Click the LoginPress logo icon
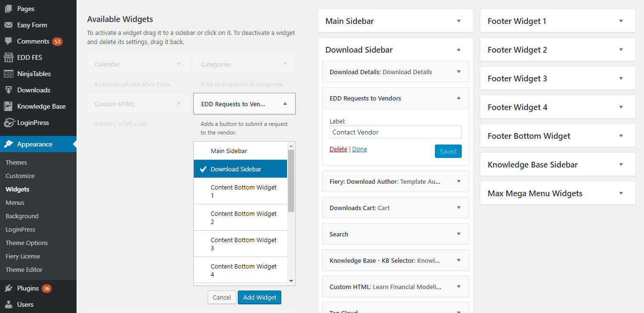The image size is (644, 313). click(9, 123)
